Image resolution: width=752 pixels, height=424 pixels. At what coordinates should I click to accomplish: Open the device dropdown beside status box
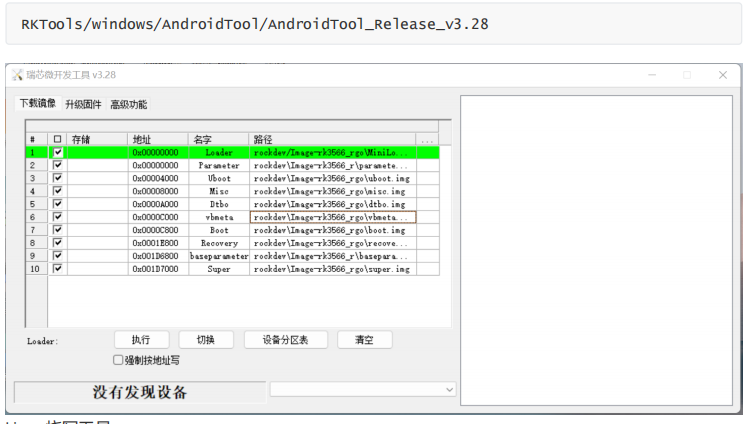coord(448,389)
